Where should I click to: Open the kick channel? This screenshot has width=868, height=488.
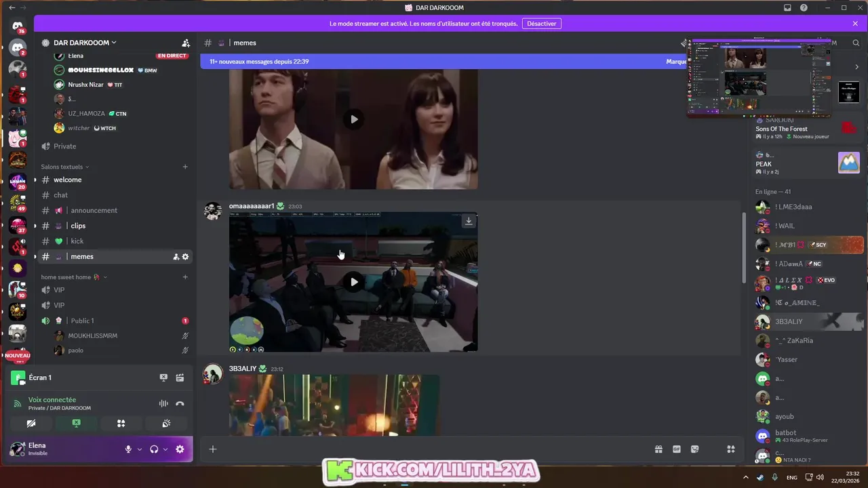pyautogui.click(x=113, y=241)
